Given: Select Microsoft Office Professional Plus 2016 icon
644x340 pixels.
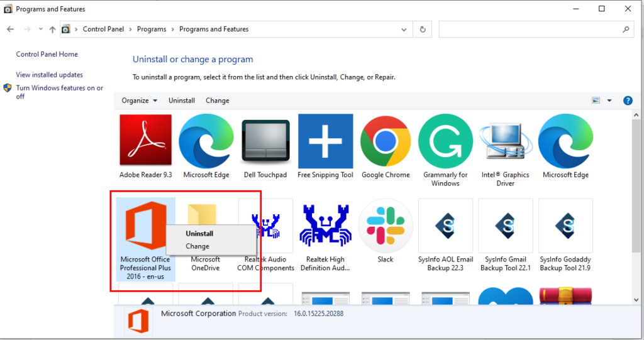Looking at the screenshot, I should pyautogui.click(x=145, y=226).
